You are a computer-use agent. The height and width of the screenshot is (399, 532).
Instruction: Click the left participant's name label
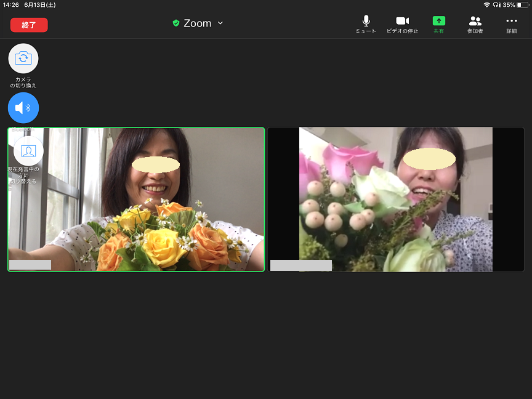pos(30,265)
